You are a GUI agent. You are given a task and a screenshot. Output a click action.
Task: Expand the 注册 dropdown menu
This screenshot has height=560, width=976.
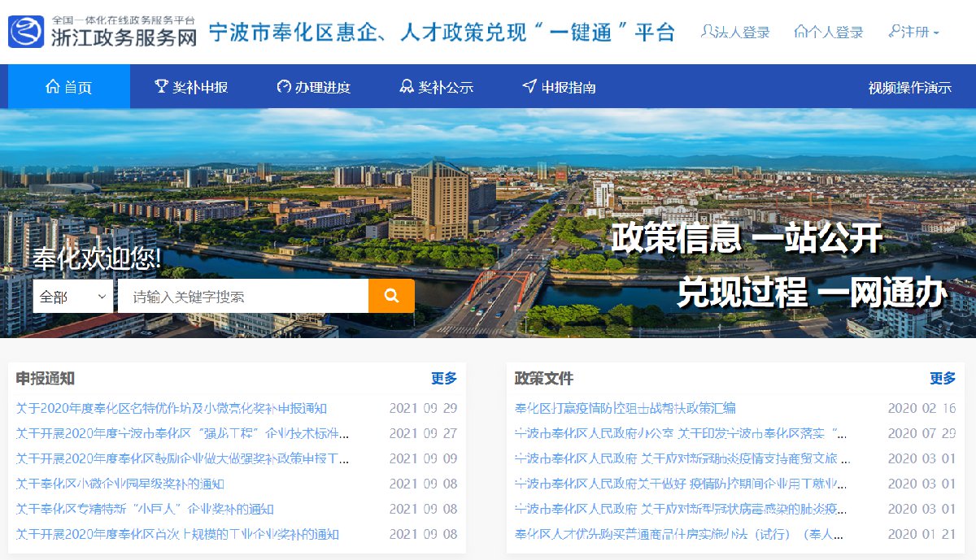tap(914, 32)
